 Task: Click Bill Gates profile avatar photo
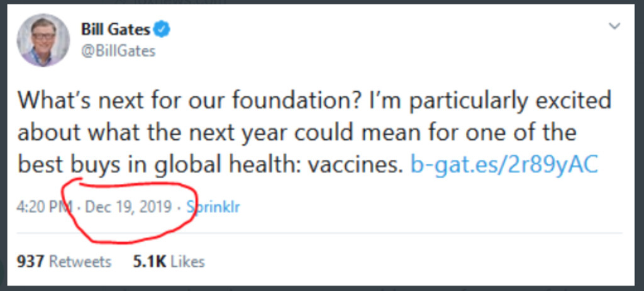(x=43, y=39)
